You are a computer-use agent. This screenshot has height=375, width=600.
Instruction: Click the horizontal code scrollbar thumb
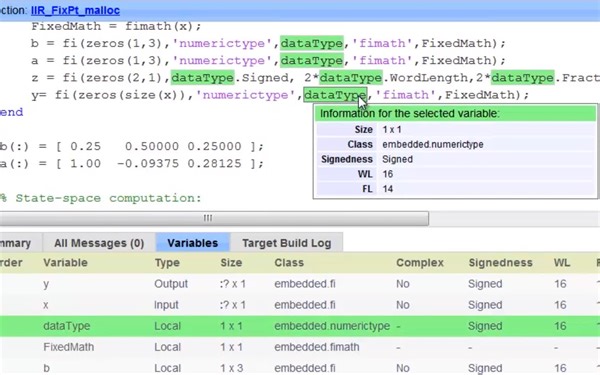click(x=214, y=218)
